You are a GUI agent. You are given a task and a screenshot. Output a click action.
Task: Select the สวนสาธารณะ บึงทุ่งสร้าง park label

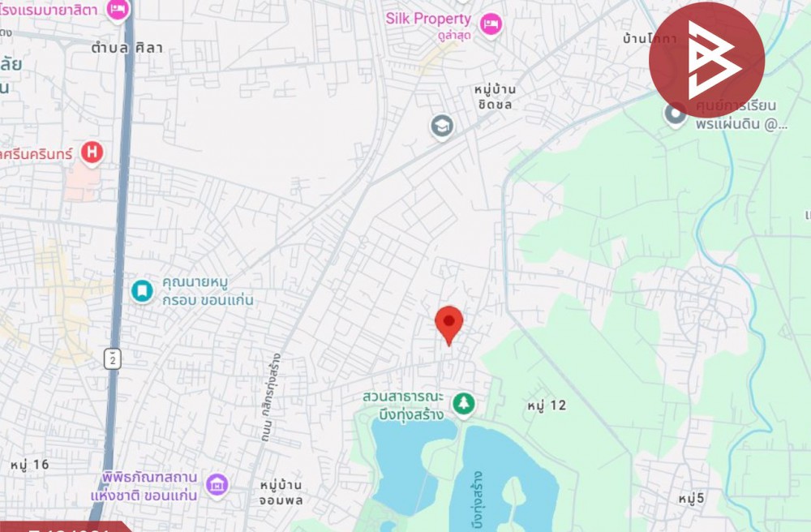[x=403, y=405]
